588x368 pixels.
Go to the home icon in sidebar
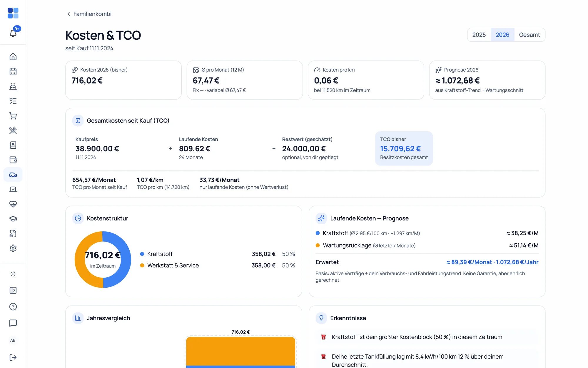coord(13,57)
